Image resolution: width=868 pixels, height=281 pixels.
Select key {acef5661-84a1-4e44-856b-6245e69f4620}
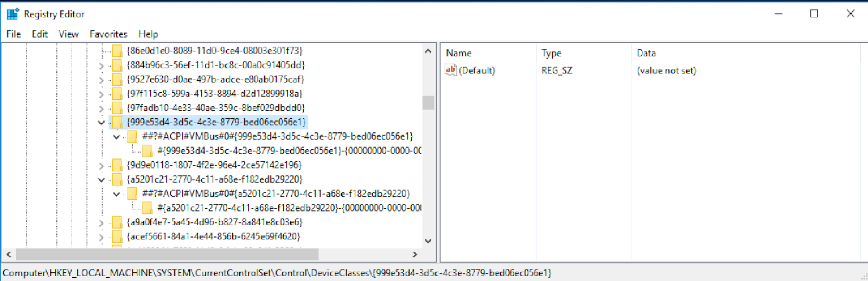pyautogui.click(x=213, y=237)
